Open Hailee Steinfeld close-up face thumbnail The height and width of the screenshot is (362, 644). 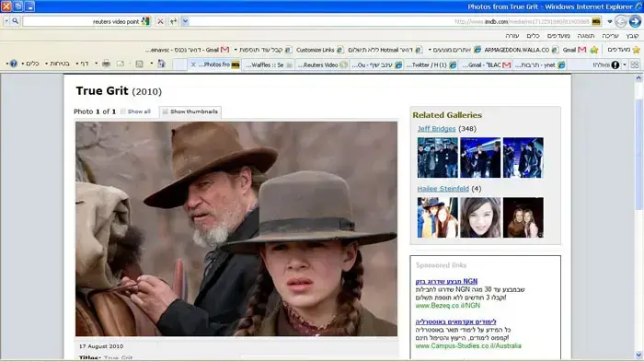480,217
